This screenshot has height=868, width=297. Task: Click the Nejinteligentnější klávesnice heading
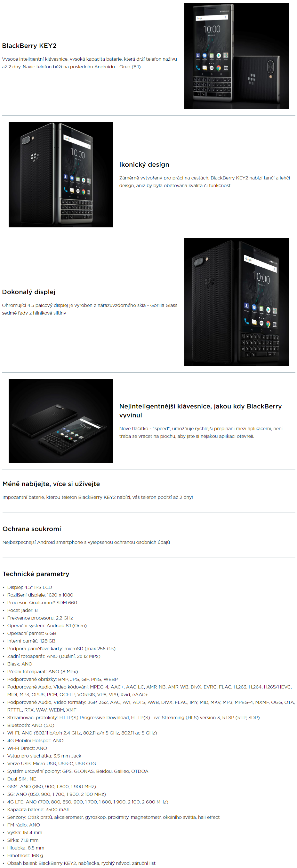[x=200, y=411]
